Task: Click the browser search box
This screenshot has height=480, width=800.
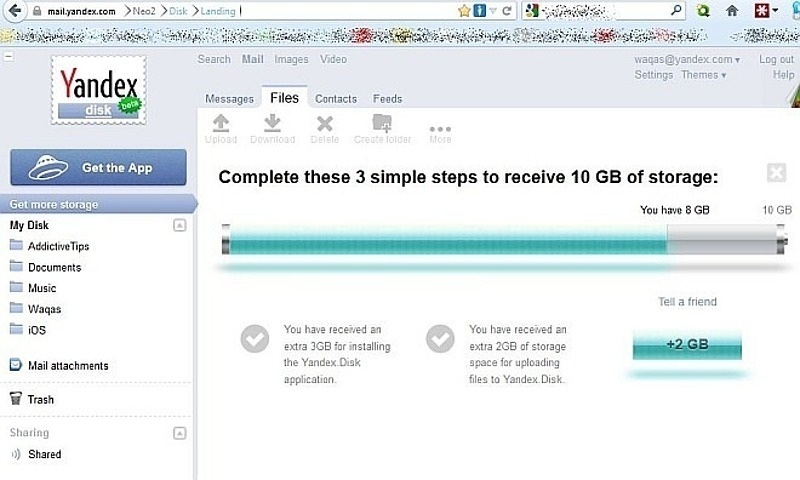Action: (x=604, y=11)
